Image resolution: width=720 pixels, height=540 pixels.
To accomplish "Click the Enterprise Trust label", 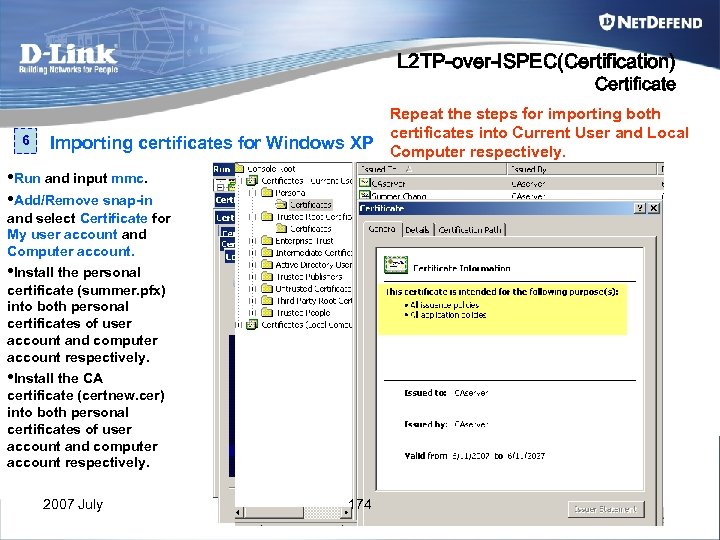I will [x=304, y=241].
